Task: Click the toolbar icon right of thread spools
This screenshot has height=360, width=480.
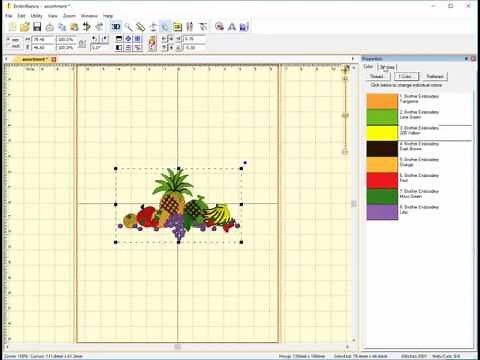Action: (x=202, y=27)
